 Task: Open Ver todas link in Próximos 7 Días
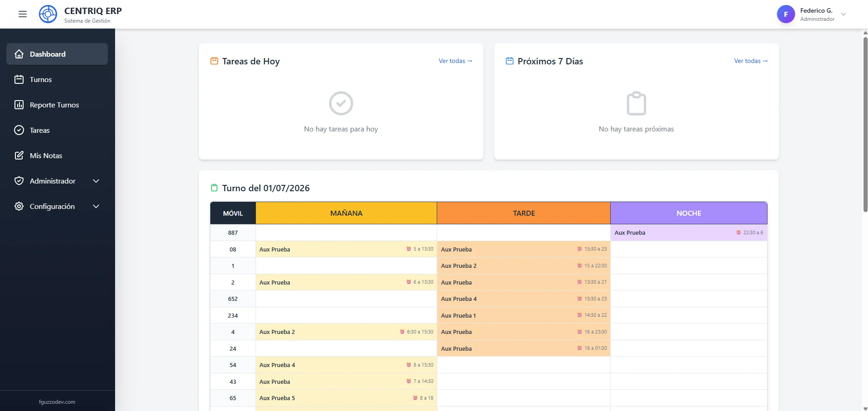click(751, 61)
